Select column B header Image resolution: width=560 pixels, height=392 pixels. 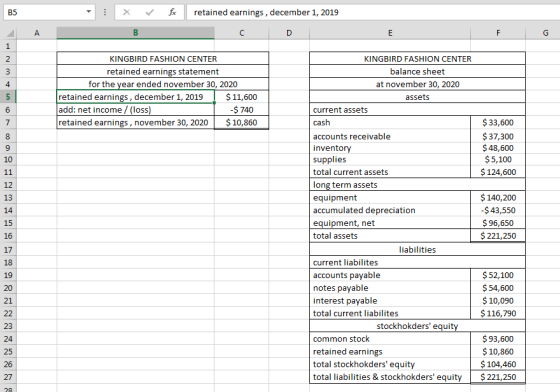135,33
